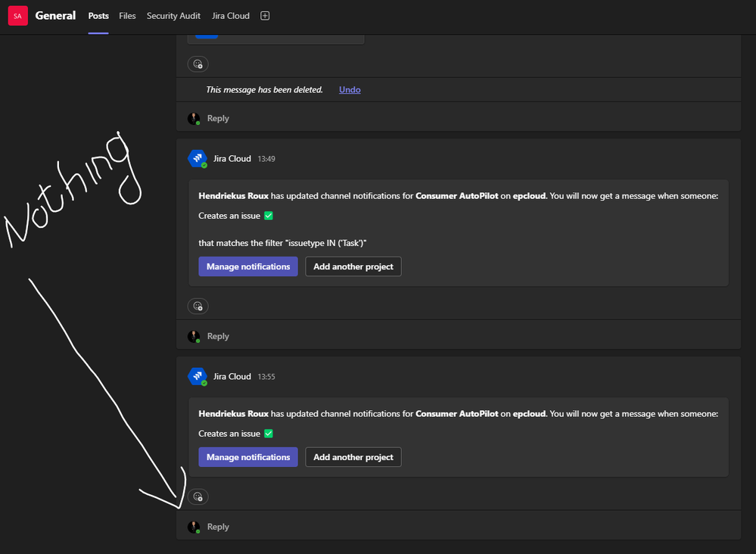
Task: Click Hendriekus Roux name in the 13:49 message
Action: point(233,196)
